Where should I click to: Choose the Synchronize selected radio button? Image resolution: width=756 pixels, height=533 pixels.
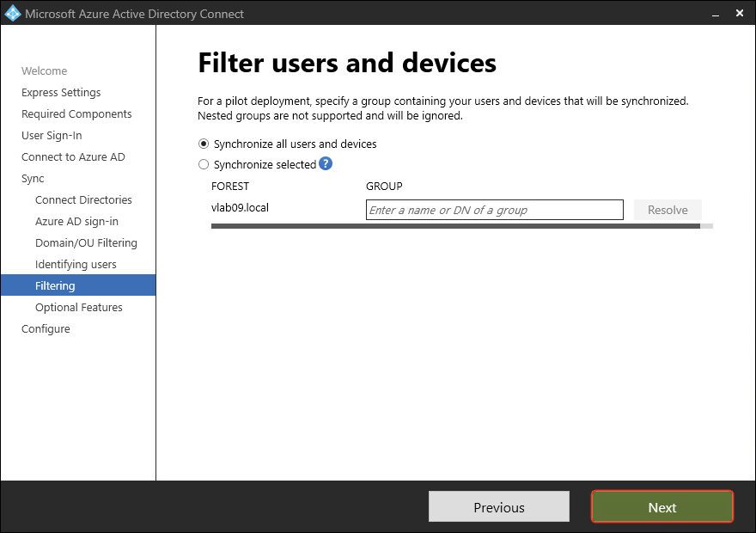(204, 164)
